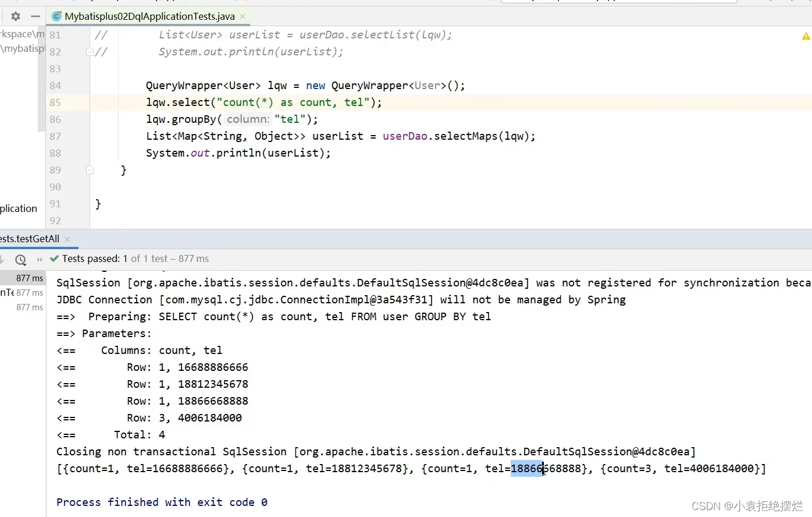Collapse the comment fold marker at line 82

point(90,52)
